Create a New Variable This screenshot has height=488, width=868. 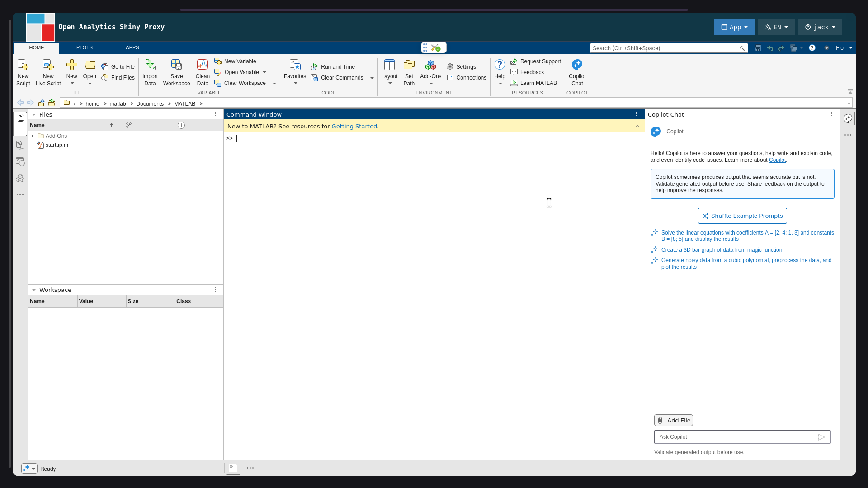236,61
